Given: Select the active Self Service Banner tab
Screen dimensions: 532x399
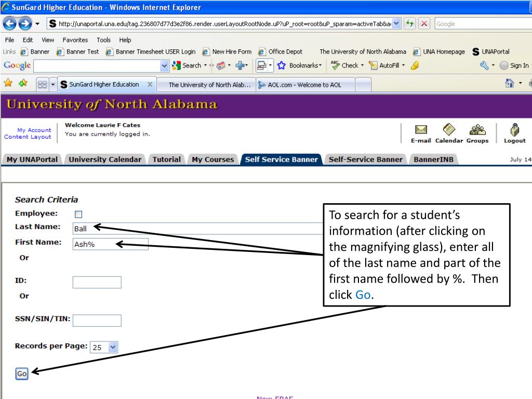Looking at the screenshot, I should coord(281,159).
